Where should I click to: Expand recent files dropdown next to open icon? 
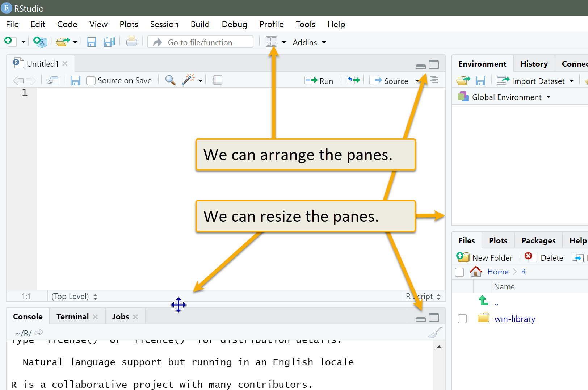[x=75, y=42]
